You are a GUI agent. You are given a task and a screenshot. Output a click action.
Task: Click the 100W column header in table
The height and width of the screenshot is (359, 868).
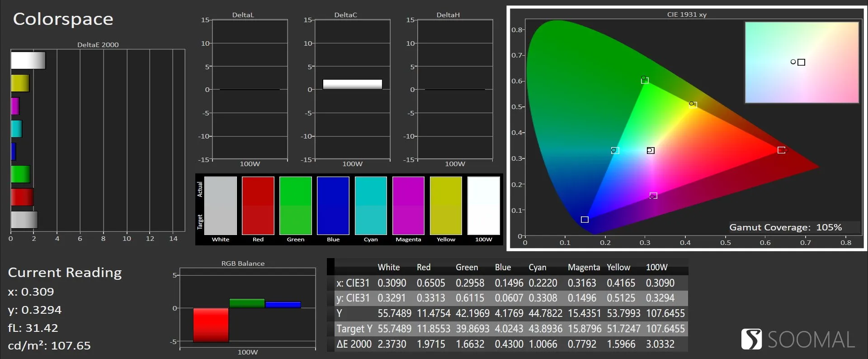[x=656, y=267]
